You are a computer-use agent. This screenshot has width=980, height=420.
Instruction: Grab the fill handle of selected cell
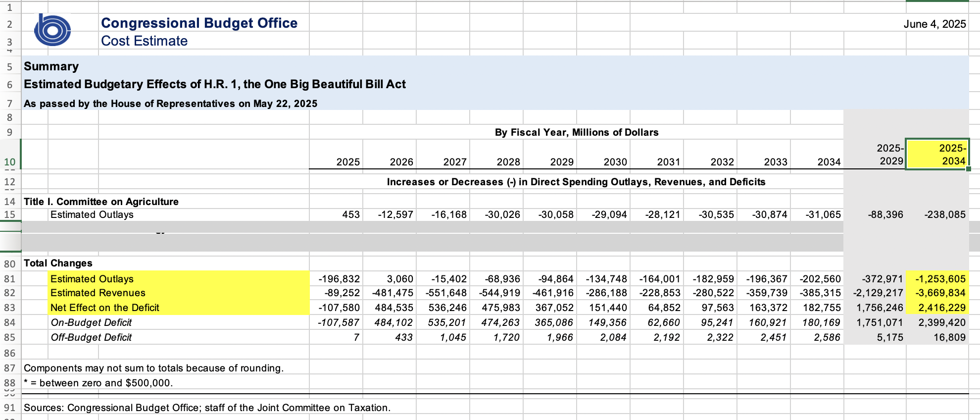point(969,169)
